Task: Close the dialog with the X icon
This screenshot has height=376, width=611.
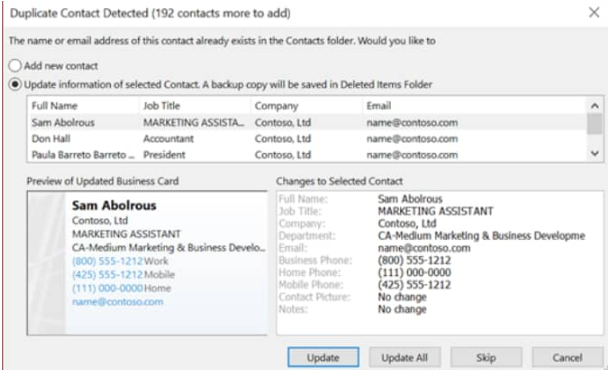Action: (594, 12)
